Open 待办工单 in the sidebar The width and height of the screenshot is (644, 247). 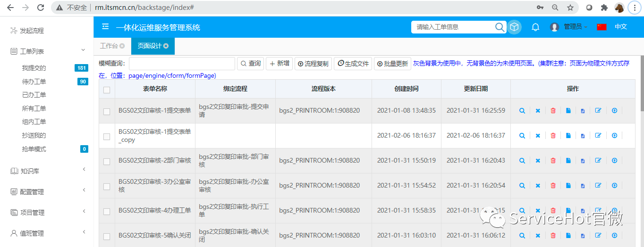click(34, 82)
